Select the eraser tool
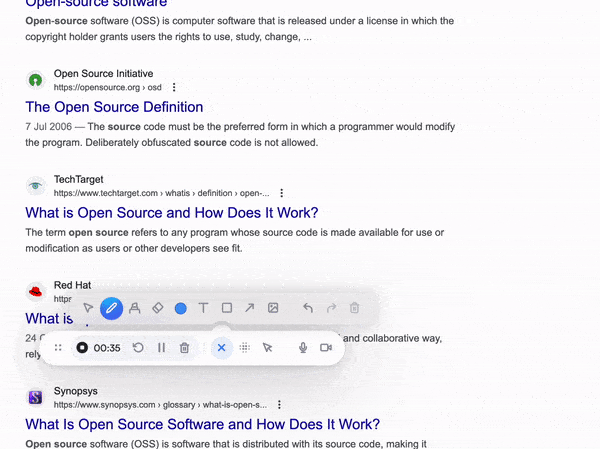This screenshot has width=600, height=449. pyautogui.click(x=157, y=308)
